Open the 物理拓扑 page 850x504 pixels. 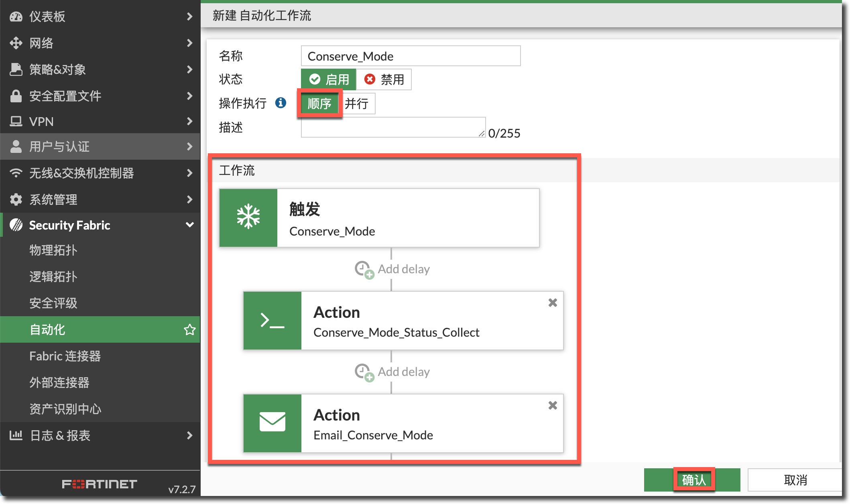(x=53, y=250)
